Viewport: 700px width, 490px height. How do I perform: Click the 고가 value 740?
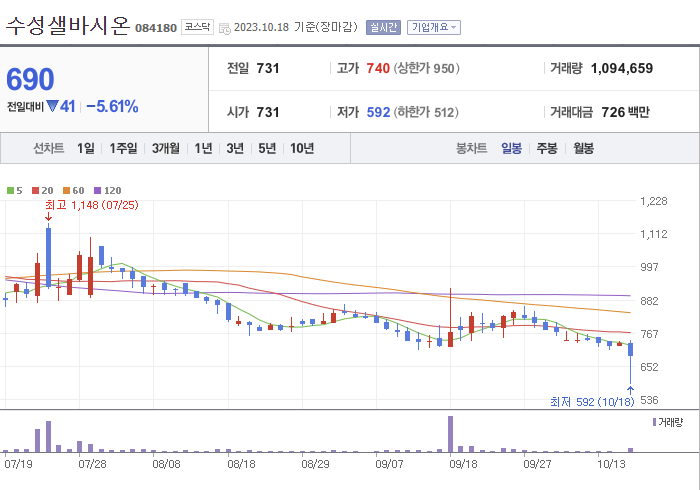378,68
